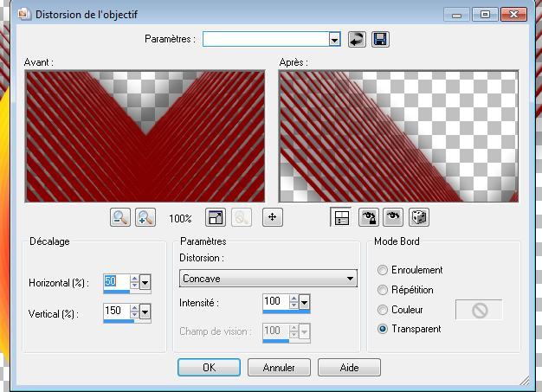
Task: Maximize the Distorsion de l'objectif dialog
Action: coord(485,15)
